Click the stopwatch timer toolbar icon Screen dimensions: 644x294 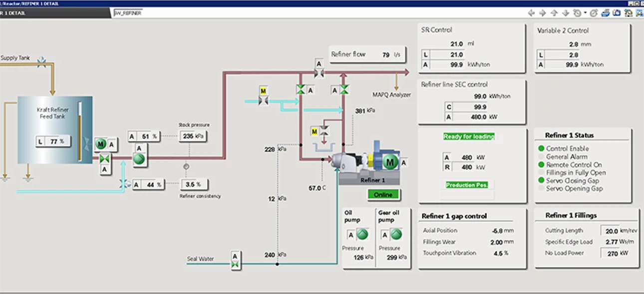coord(594,13)
